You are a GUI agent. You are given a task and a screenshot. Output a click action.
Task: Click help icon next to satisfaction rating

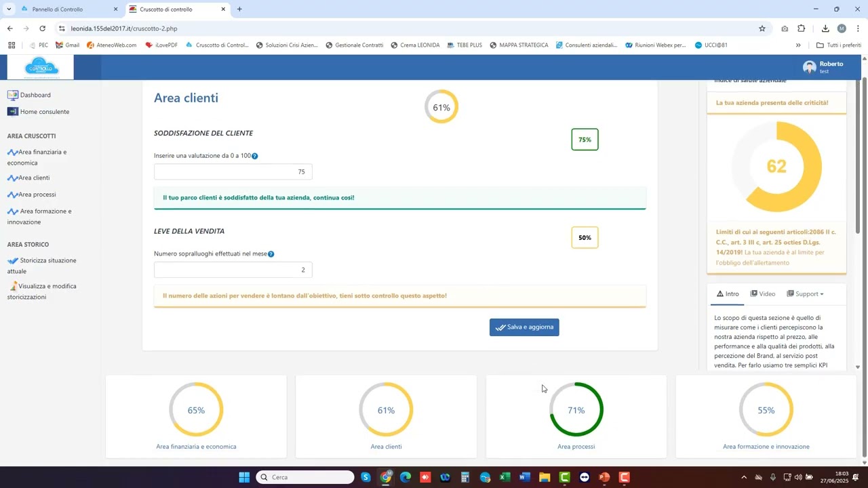[x=255, y=156]
